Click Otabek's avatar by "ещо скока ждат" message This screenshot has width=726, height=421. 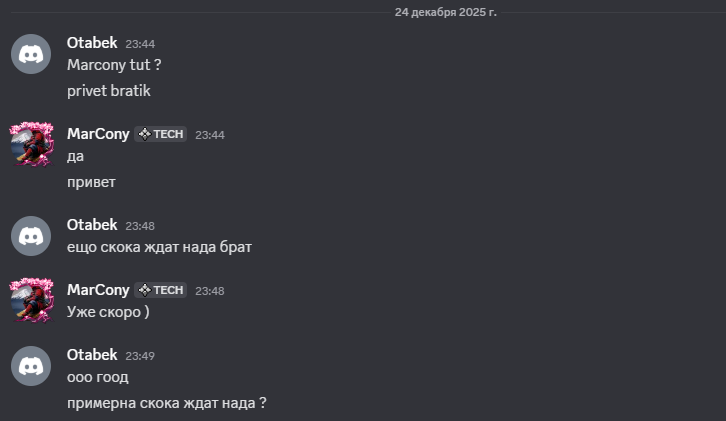coord(30,235)
